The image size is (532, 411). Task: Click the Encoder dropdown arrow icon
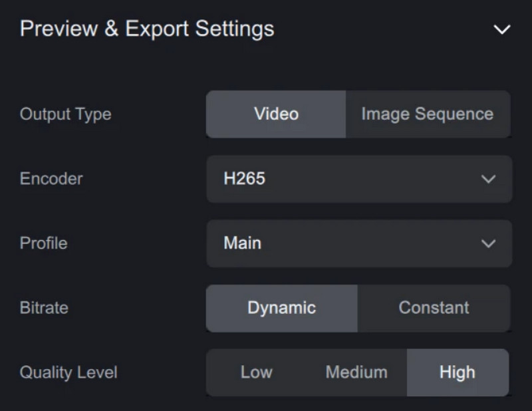(x=488, y=179)
